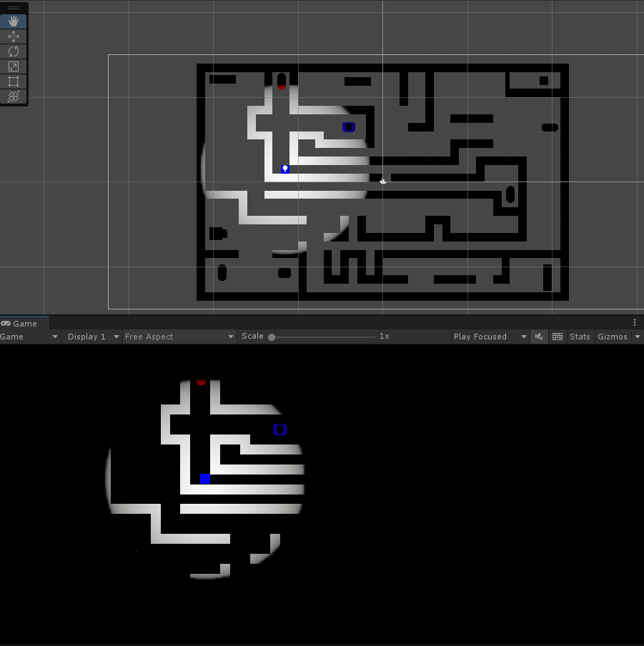Screen dimensions: 644x646
Task: Open the Display 1 dropdown
Action: point(91,336)
